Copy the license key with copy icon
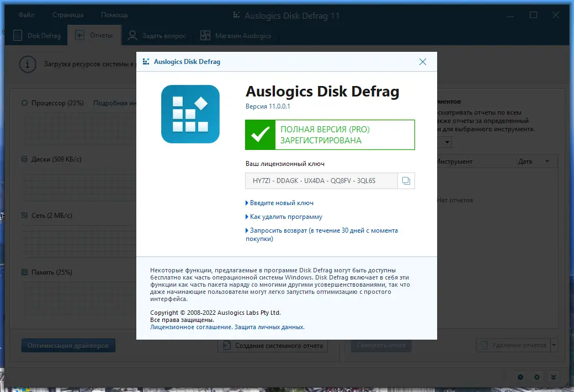Screen dimensions: 574x392 click(406, 181)
